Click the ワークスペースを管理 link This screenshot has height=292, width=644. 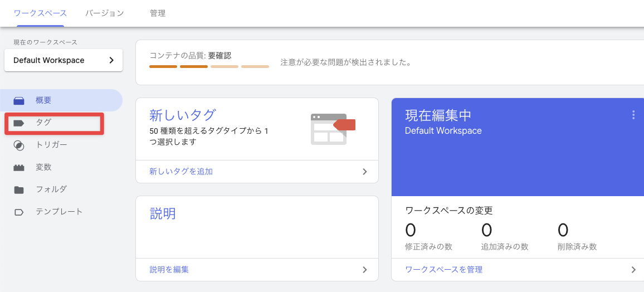pyautogui.click(x=443, y=270)
